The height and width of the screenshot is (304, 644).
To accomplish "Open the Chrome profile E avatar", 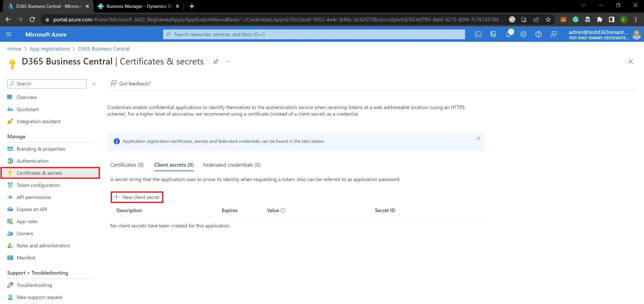I will [x=624, y=19].
